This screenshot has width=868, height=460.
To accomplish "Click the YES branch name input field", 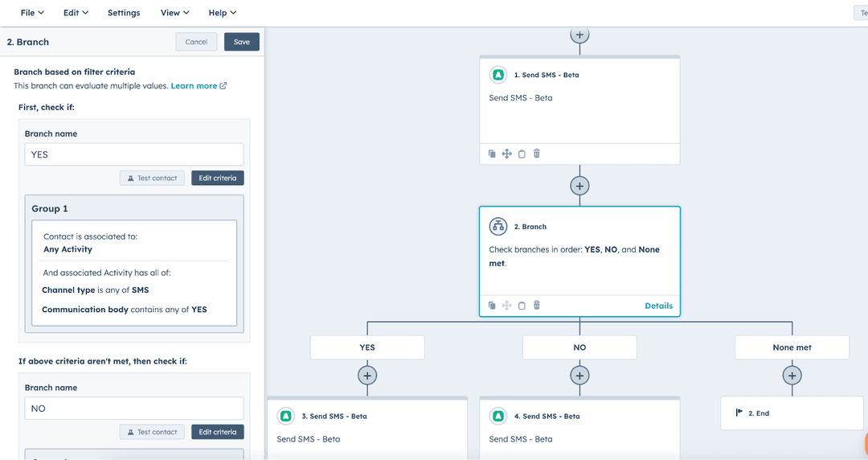I will [x=134, y=154].
